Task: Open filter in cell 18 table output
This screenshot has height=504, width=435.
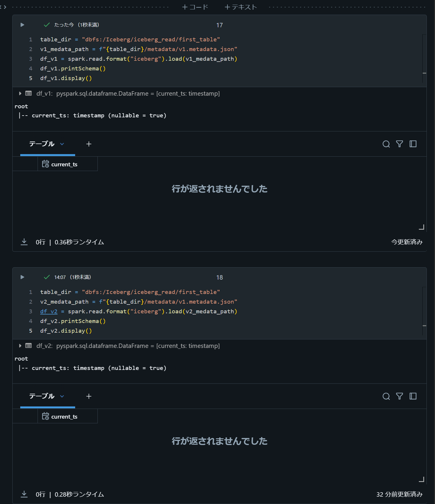Action: 399,396
